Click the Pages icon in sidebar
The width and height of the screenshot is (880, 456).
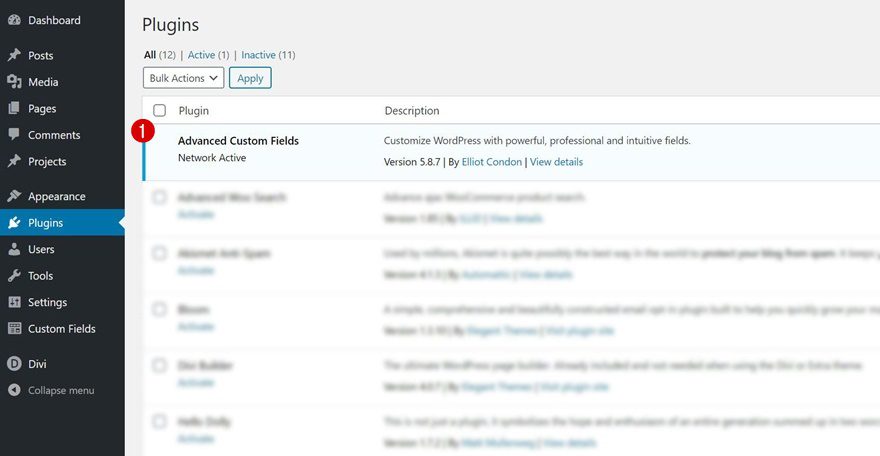click(14, 108)
